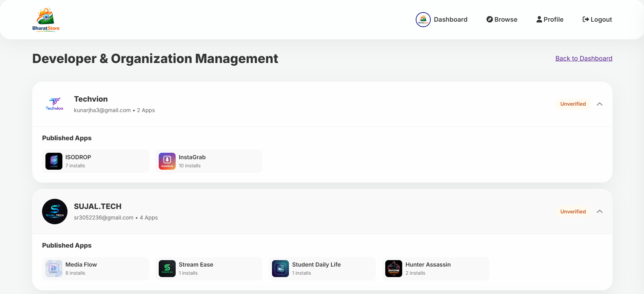Click Logout in the navigation bar
644x294 pixels.
(x=597, y=19)
